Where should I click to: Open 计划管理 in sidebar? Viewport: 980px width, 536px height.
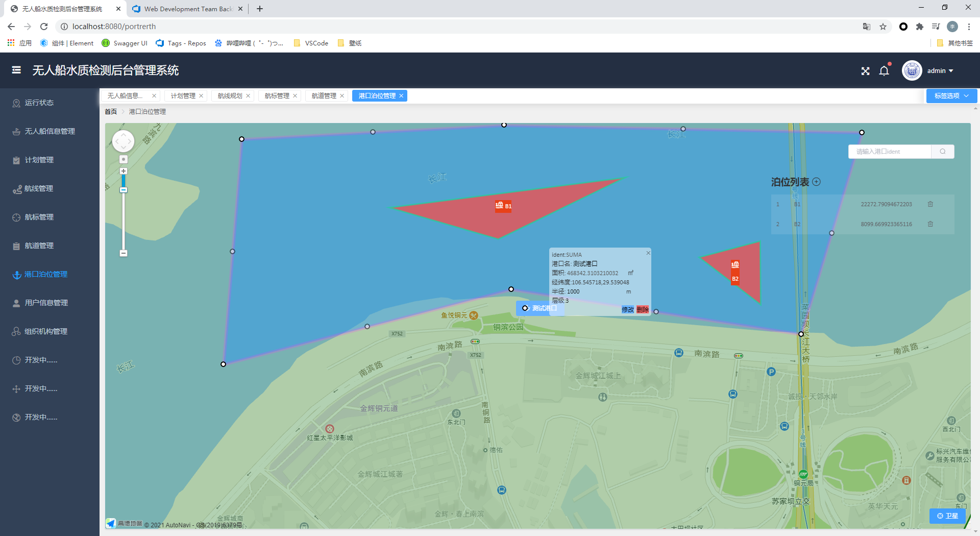[50, 160]
